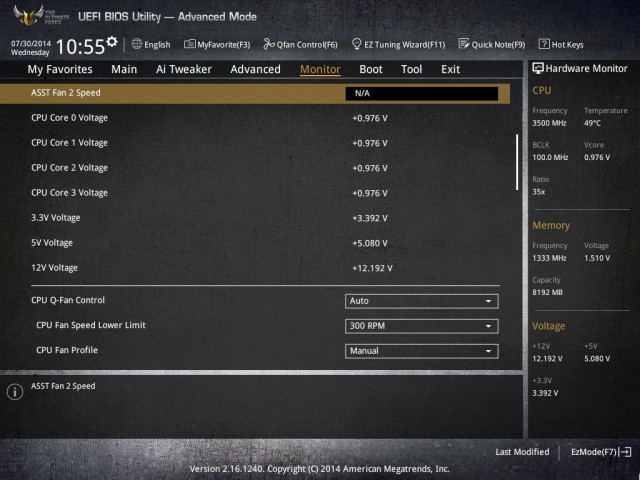Click the 07/30/2014 date text

click(x=31, y=43)
